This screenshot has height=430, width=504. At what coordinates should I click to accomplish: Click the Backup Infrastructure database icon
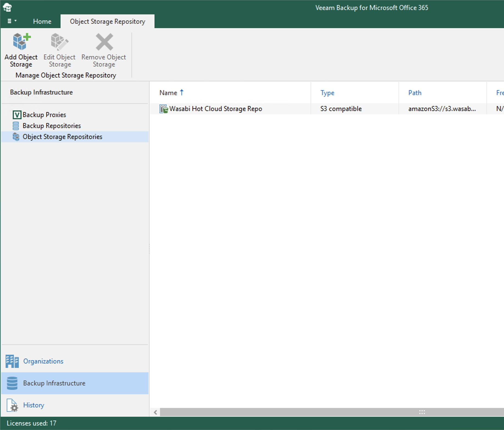12,383
